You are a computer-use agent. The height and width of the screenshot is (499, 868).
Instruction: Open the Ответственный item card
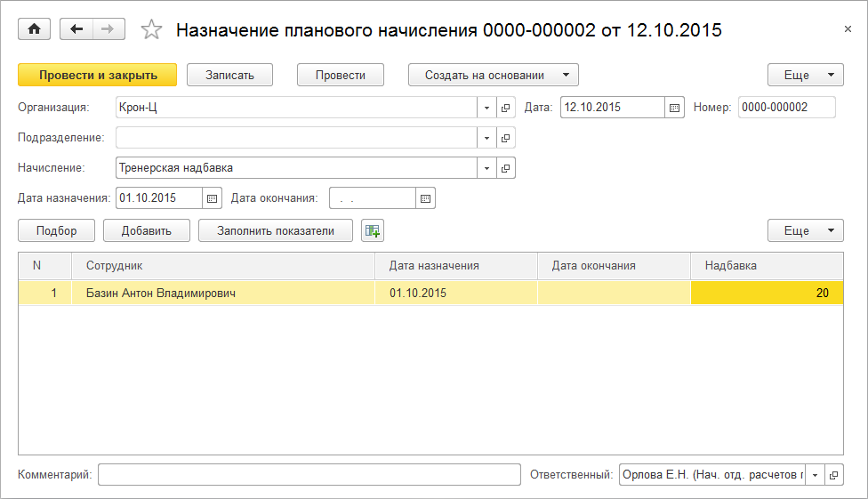[833, 475]
